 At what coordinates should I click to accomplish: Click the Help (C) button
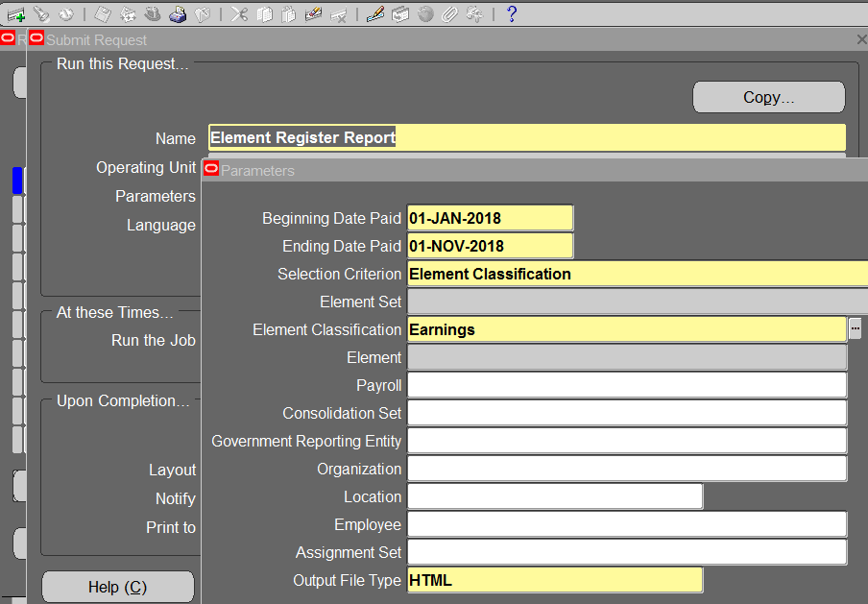click(x=117, y=586)
